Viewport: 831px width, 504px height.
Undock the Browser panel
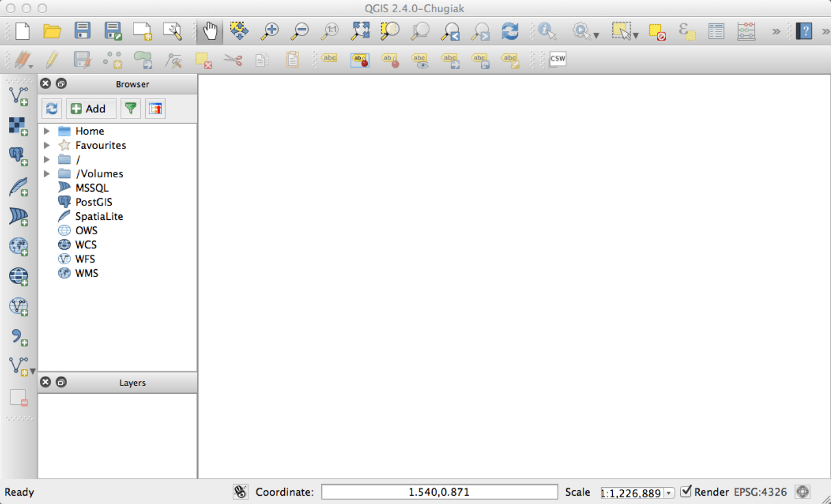(x=61, y=84)
